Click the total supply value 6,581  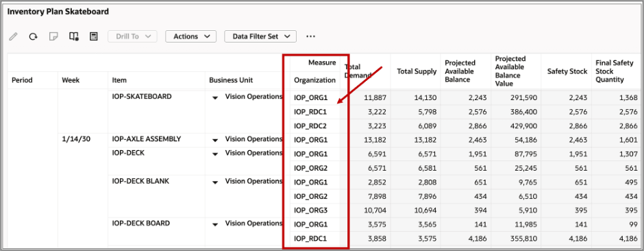coord(428,168)
